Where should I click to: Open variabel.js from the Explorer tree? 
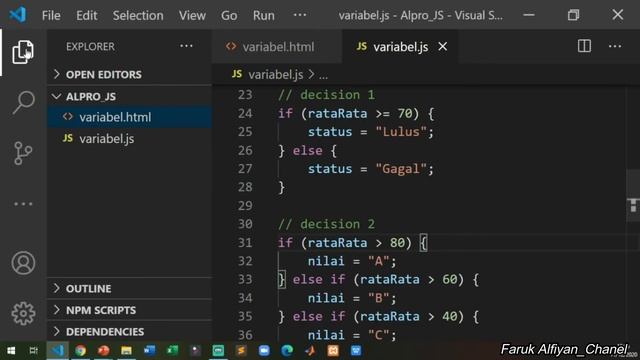click(129, 139)
